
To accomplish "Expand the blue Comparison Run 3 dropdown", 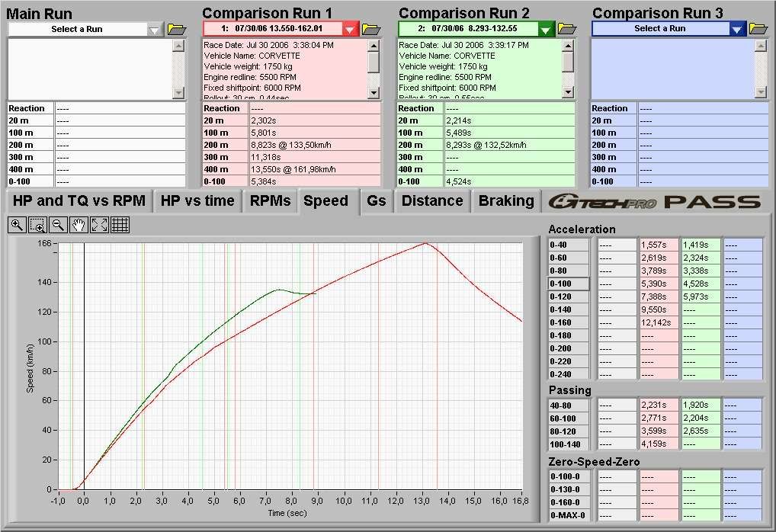I will (x=736, y=29).
